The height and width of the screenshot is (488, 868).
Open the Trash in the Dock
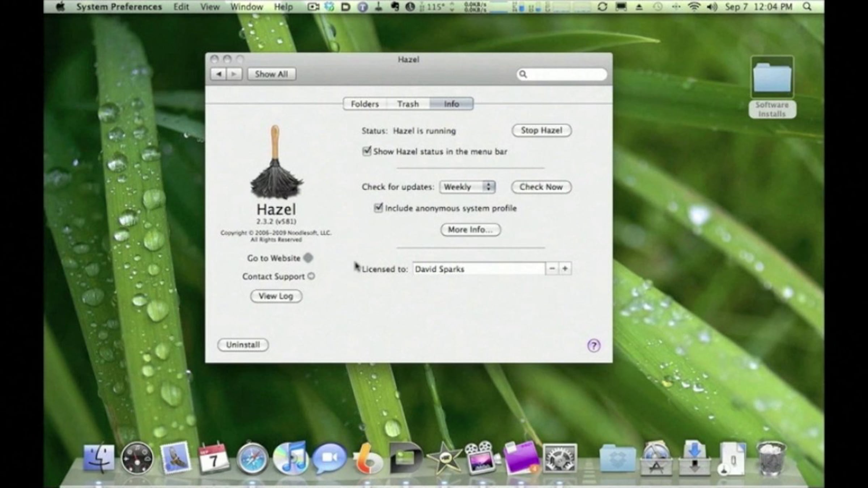click(771, 458)
